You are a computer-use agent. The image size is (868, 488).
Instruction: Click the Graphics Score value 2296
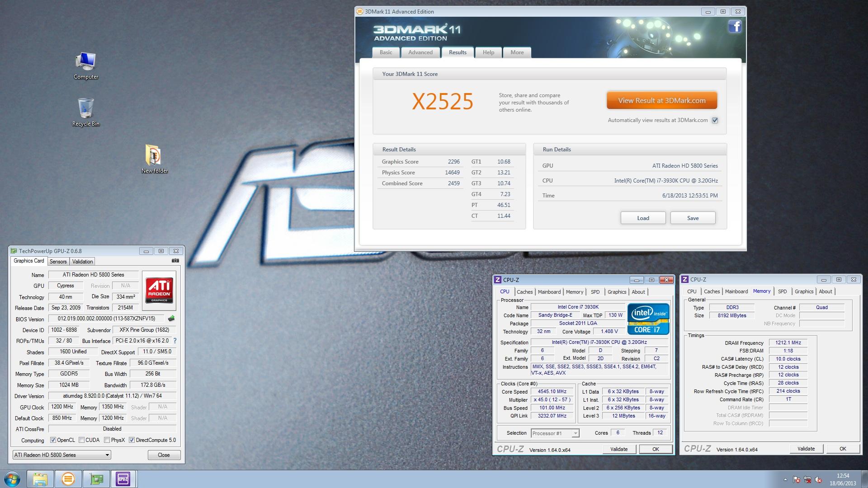(x=453, y=162)
